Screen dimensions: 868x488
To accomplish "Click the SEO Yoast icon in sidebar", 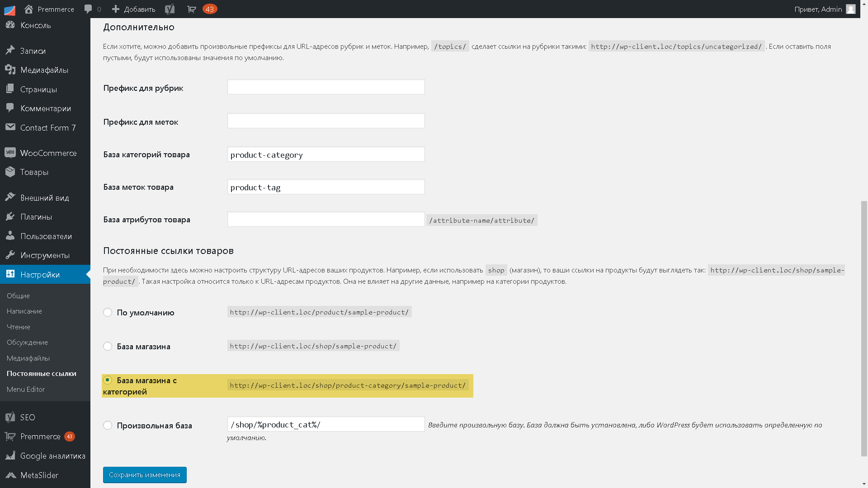I will pyautogui.click(x=10, y=417).
